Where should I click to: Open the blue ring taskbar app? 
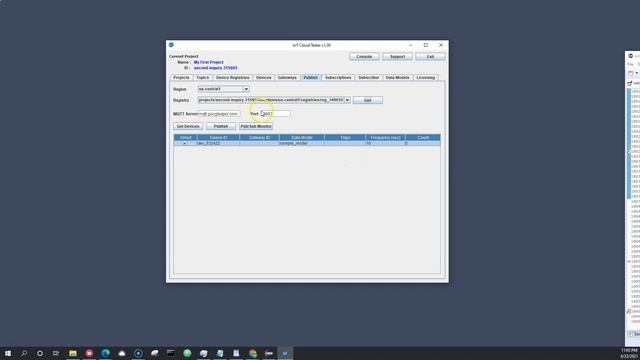[x=138, y=353]
